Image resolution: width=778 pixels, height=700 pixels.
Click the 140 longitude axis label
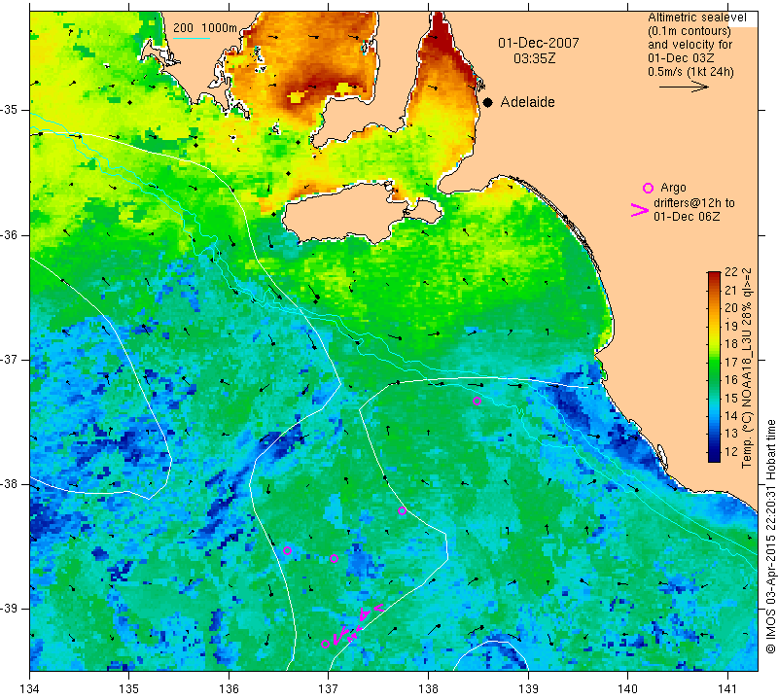click(627, 689)
